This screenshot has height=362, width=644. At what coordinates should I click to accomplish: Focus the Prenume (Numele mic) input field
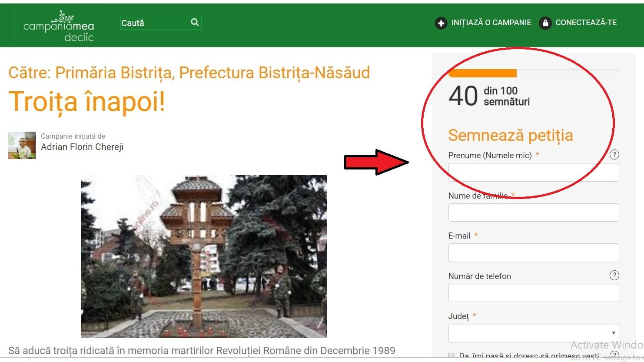point(533,173)
